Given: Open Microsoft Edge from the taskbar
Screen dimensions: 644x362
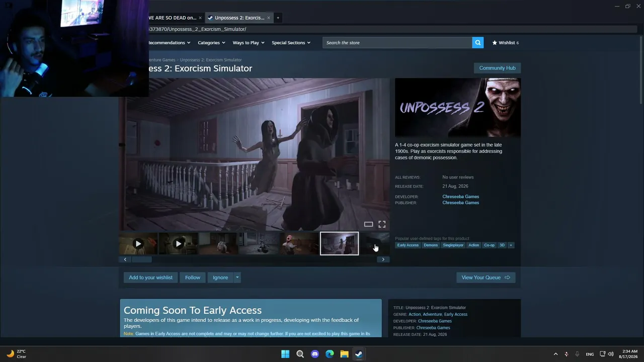Looking at the screenshot, I should [330, 354].
